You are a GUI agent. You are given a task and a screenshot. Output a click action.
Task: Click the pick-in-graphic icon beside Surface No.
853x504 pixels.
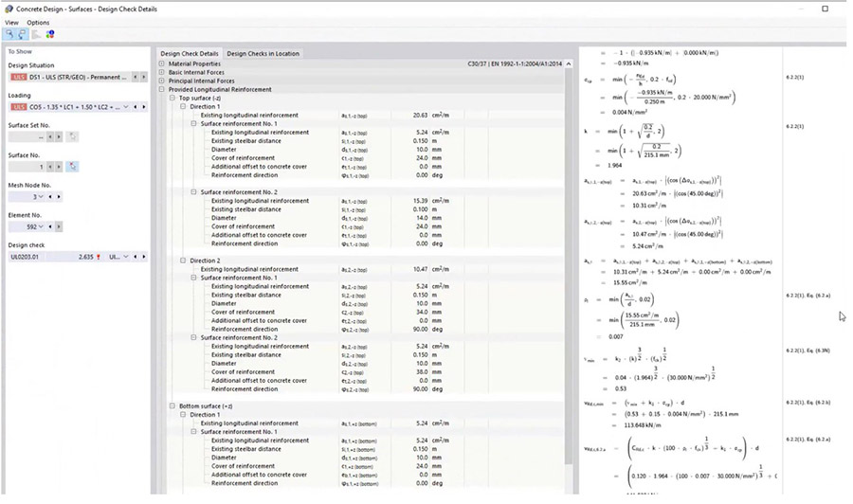pos(72,167)
